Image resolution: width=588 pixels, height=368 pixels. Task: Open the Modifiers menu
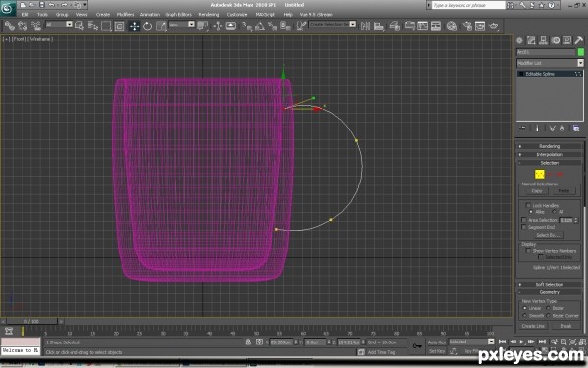click(125, 15)
